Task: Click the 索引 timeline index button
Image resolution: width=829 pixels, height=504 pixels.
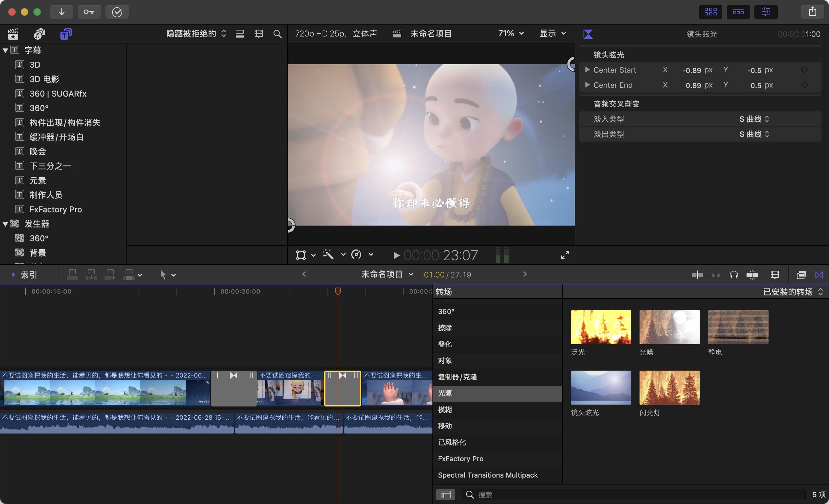Action: tap(28, 274)
